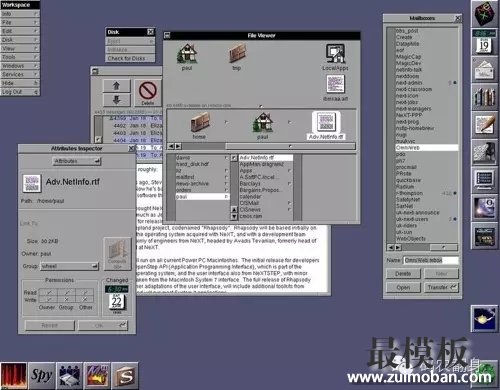Open the Services menu item
The image size is (500, 390).
tap(20, 74)
